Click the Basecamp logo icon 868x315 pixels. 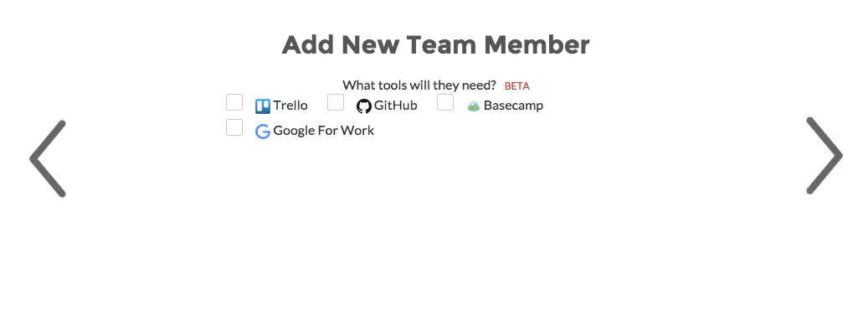click(473, 106)
